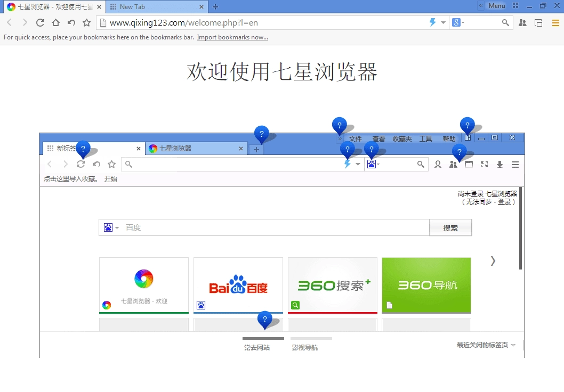Open the Baidu 百度 thumbnail
Viewport: 564px width, 392px height.
point(238,285)
